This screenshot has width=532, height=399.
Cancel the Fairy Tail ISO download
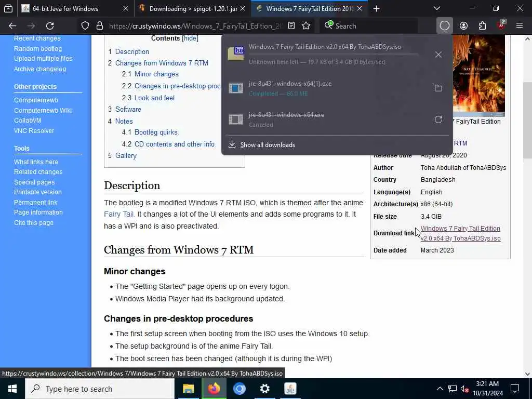(438, 55)
